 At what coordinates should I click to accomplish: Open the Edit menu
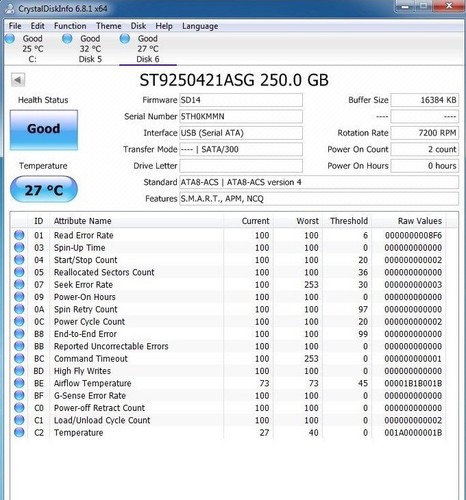click(x=37, y=26)
